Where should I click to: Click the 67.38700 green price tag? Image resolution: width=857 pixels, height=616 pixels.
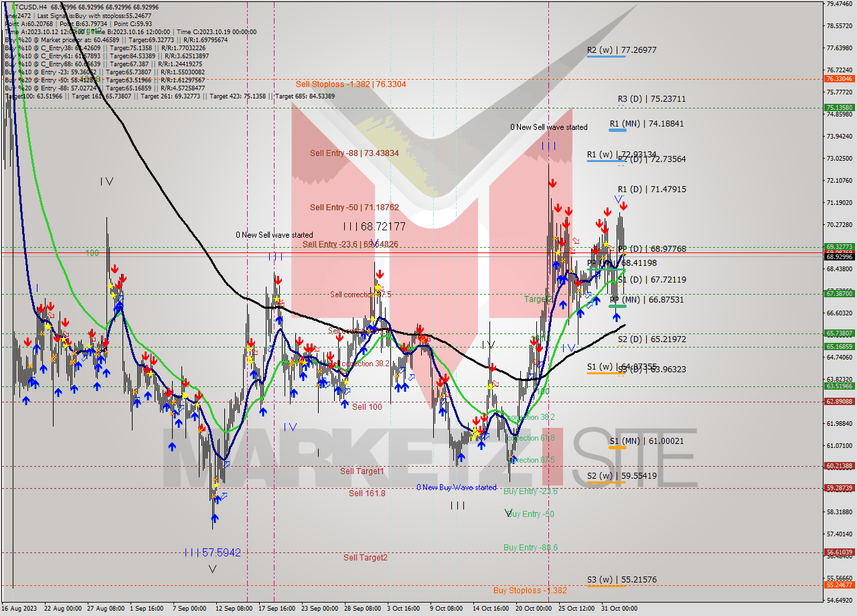(840, 293)
